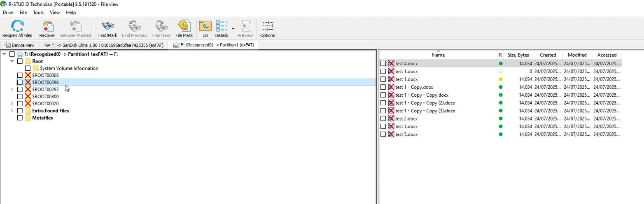Image resolution: width=644 pixels, height=204 pixels.
Task: Open Find/Mark binoculars tool
Action: pos(107,27)
